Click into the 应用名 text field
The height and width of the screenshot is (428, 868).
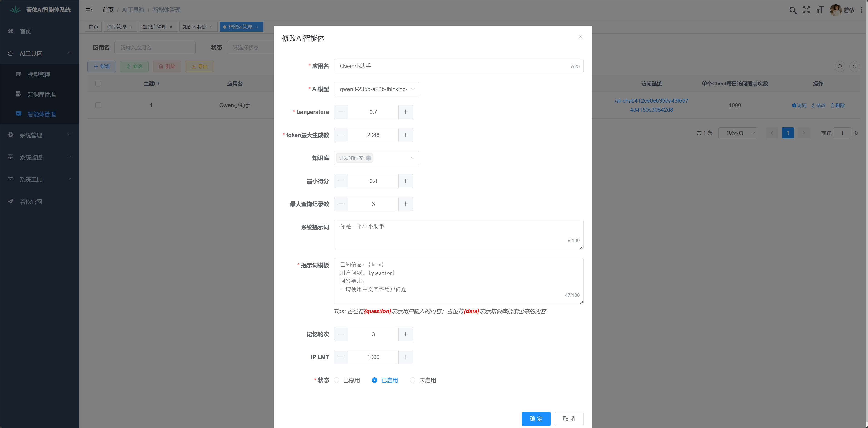coord(451,66)
